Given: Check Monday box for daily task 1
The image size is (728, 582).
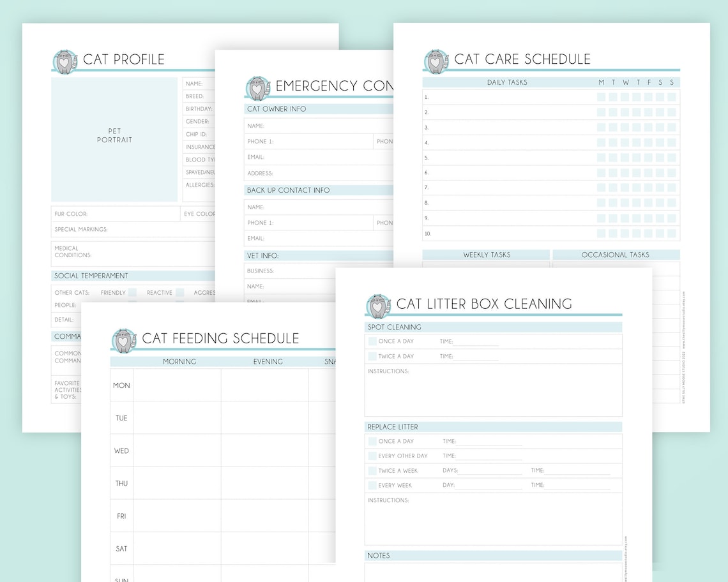Looking at the screenshot, I should (x=602, y=97).
